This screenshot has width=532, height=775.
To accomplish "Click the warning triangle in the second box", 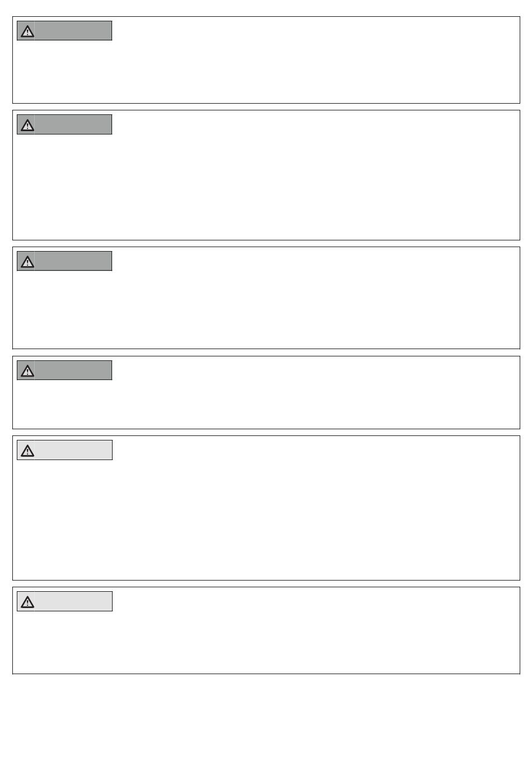I will pyautogui.click(x=27, y=125).
